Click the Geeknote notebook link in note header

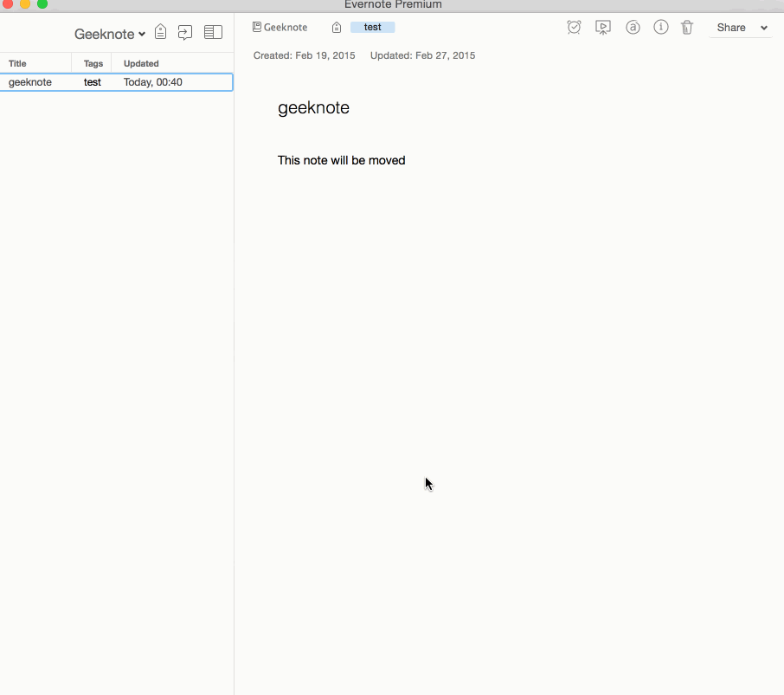click(286, 28)
